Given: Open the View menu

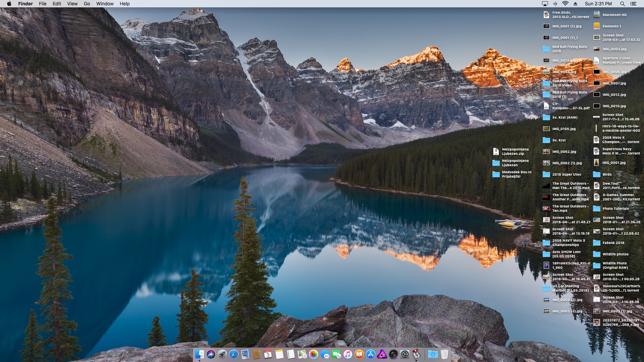Looking at the screenshot, I should 72,4.
